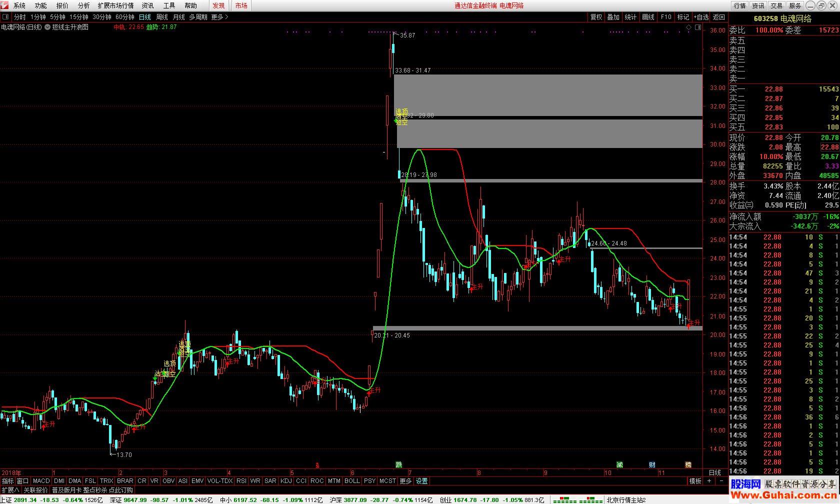The width and height of the screenshot is (840, 504).
Task: Open the 模板 dropdown
Action: pos(695,481)
